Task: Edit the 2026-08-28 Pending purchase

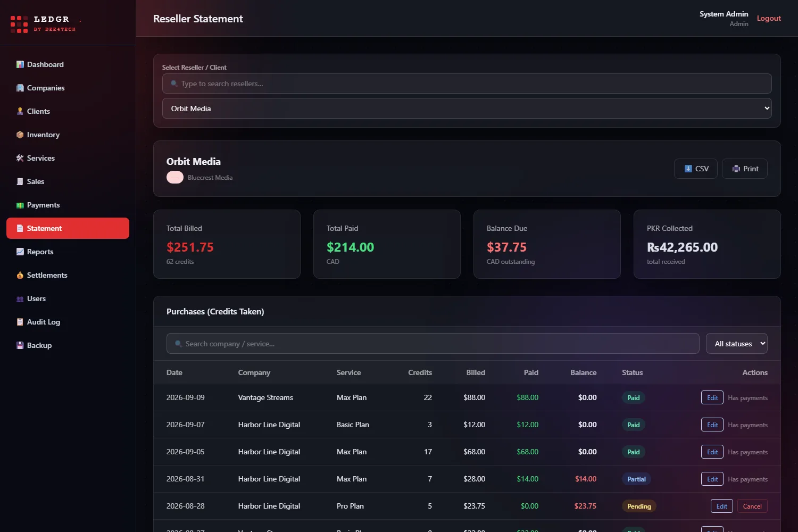Action: 721,506
